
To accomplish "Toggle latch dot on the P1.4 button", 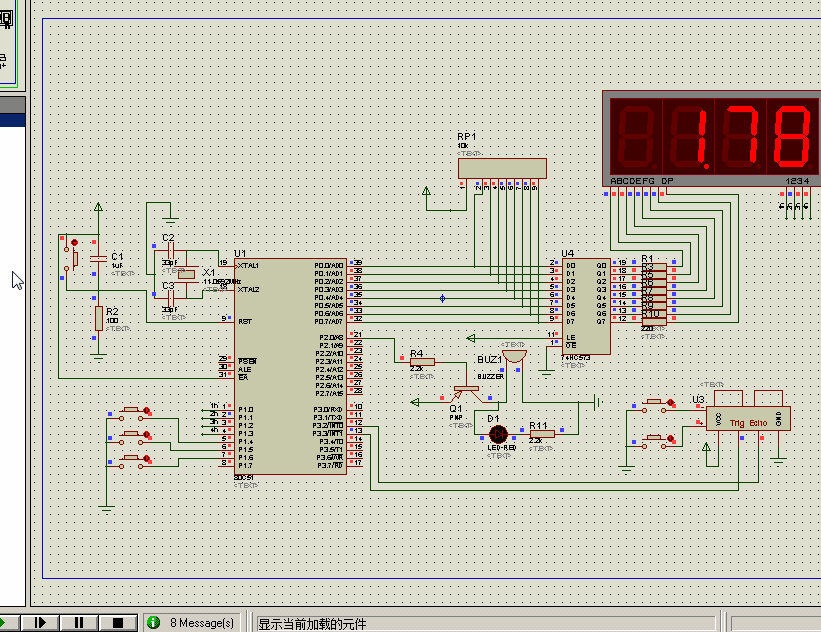I will click(x=147, y=411).
